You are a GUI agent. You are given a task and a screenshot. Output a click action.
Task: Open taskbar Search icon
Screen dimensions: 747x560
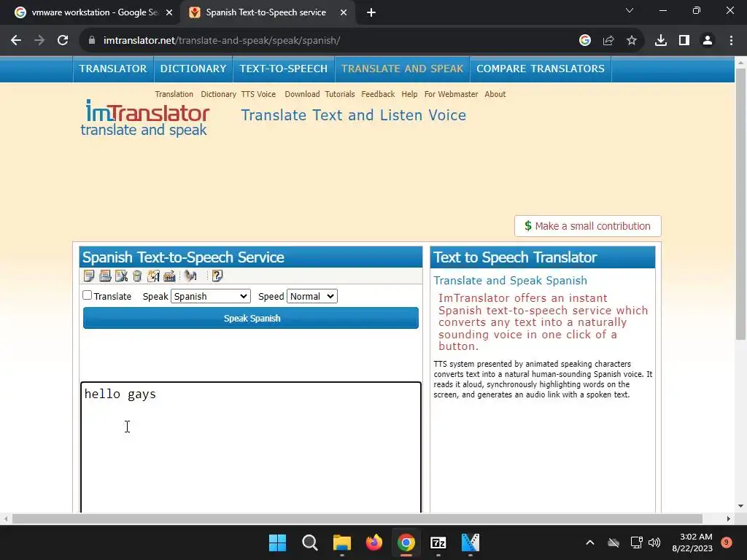coord(309,542)
